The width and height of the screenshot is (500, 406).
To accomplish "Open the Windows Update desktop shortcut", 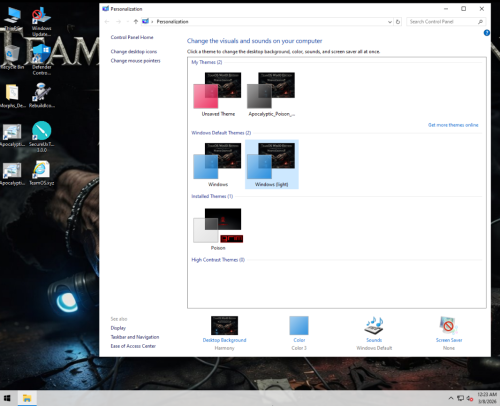I will click(x=41, y=22).
